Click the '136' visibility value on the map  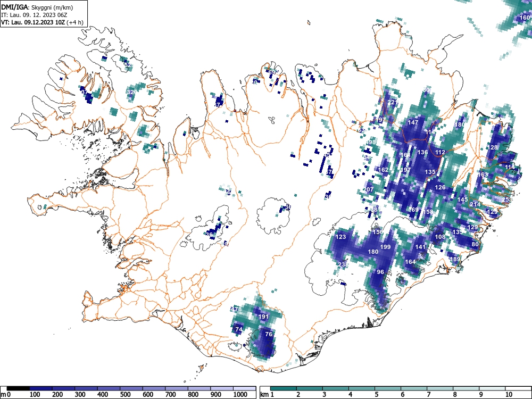pos(422,152)
